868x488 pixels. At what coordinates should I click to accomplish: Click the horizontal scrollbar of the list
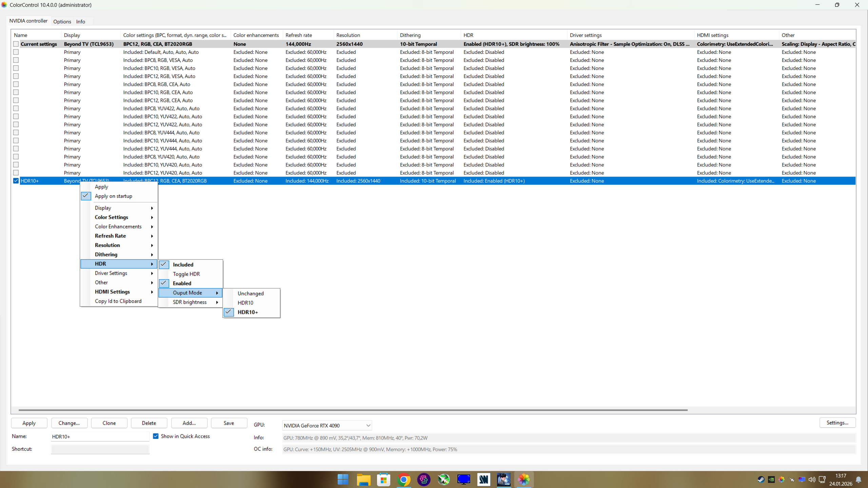coord(353,410)
